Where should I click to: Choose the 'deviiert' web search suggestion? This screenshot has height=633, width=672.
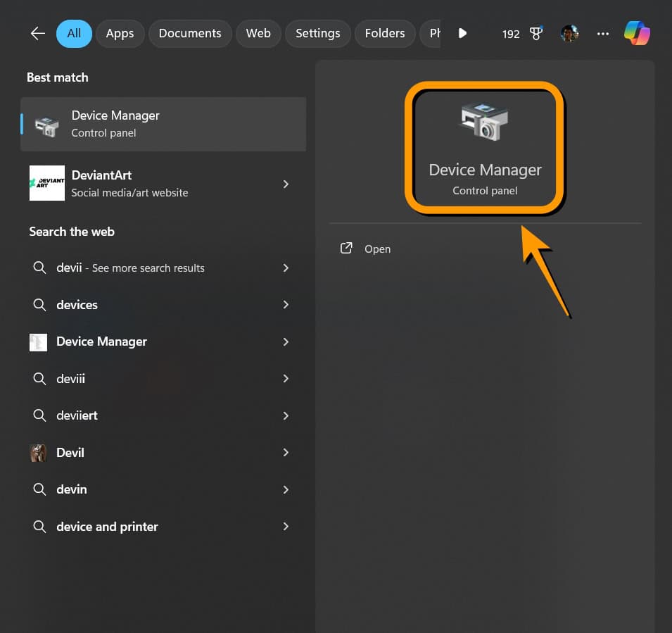[x=77, y=415]
